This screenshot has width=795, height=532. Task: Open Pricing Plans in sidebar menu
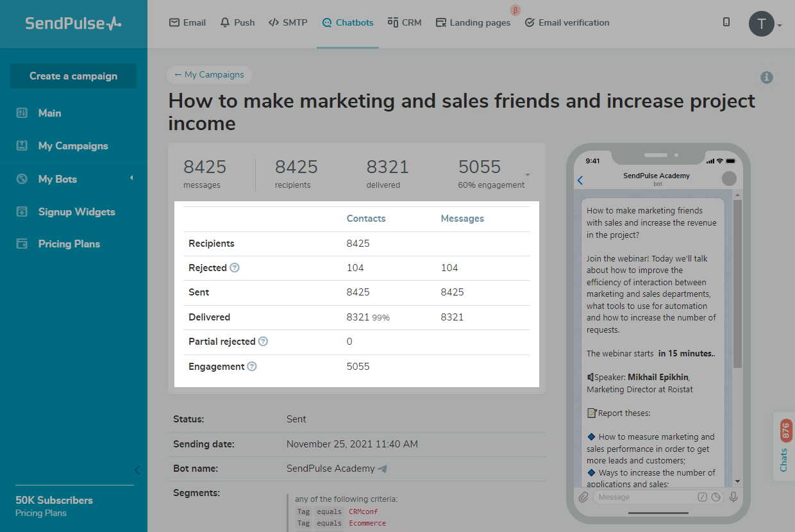pos(69,244)
